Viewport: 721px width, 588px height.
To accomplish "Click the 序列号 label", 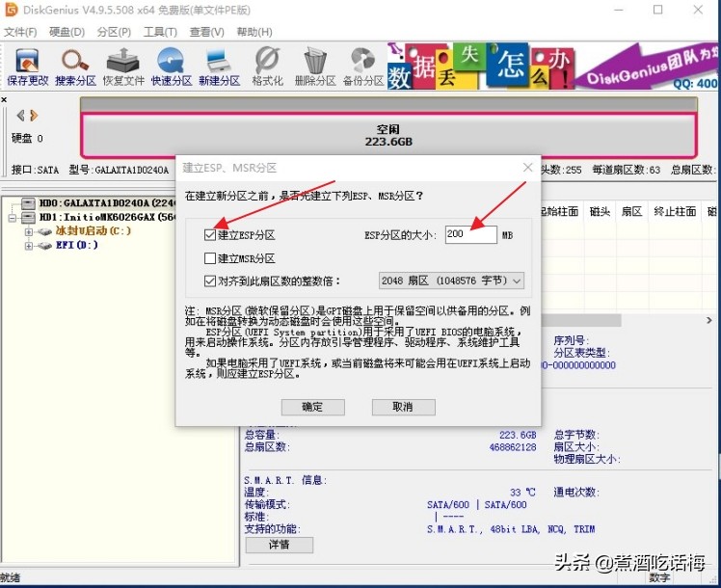I will point(571,340).
